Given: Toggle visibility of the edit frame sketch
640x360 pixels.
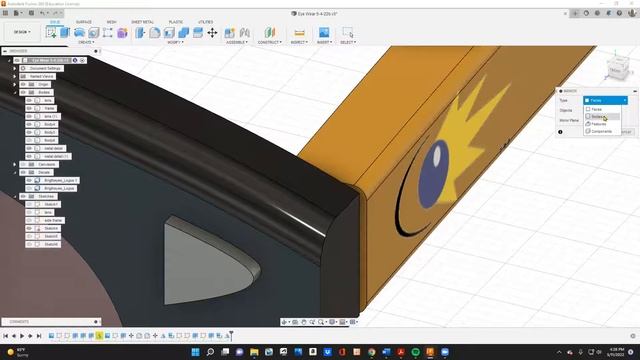Looking at the screenshot, I should pyautogui.click(x=29, y=220).
